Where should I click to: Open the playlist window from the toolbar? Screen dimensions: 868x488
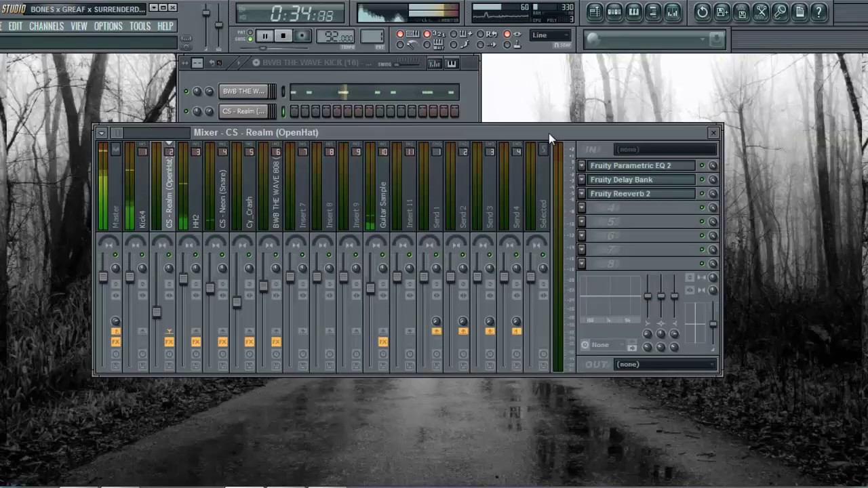[x=595, y=12]
